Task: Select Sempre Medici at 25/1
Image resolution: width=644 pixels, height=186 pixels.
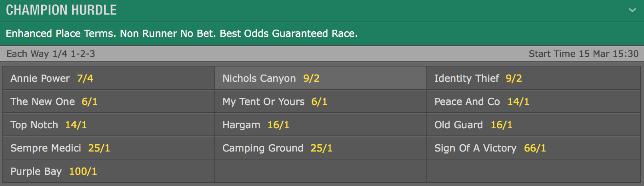Action: coord(109,148)
